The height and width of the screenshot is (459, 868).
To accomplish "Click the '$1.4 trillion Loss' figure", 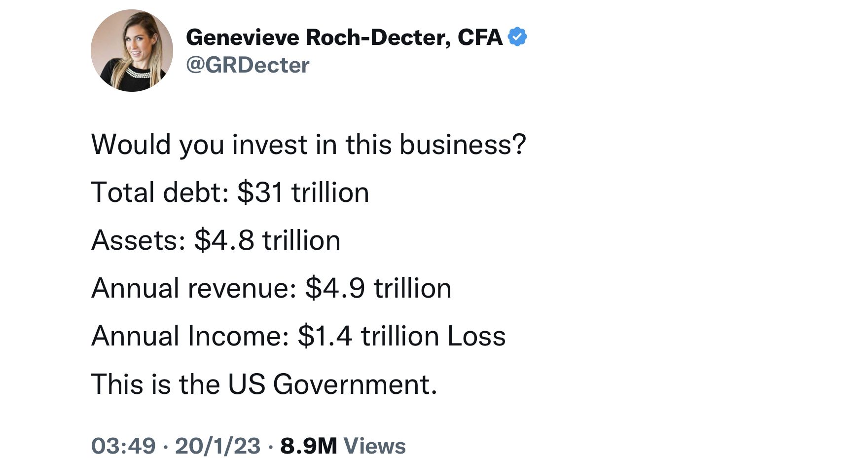I will [402, 336].
